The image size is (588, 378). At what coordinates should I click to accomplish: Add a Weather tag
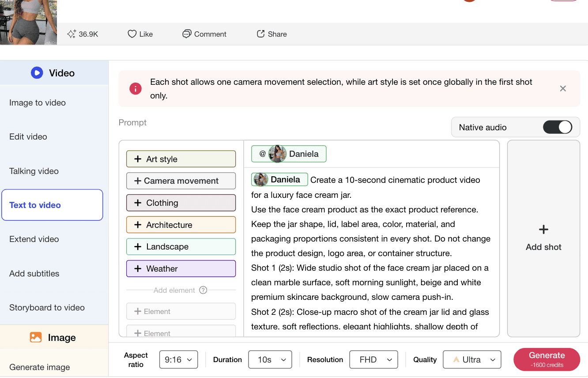181,268
